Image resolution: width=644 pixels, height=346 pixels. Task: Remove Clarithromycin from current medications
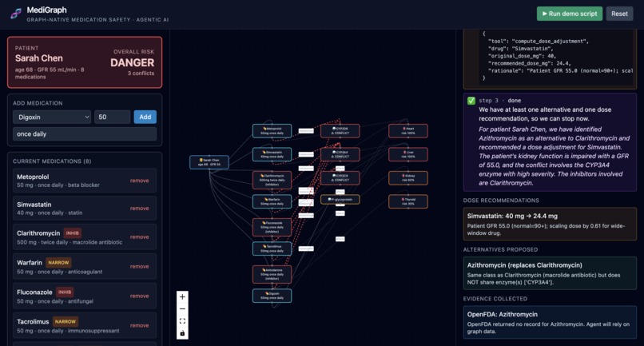point(140,237)
